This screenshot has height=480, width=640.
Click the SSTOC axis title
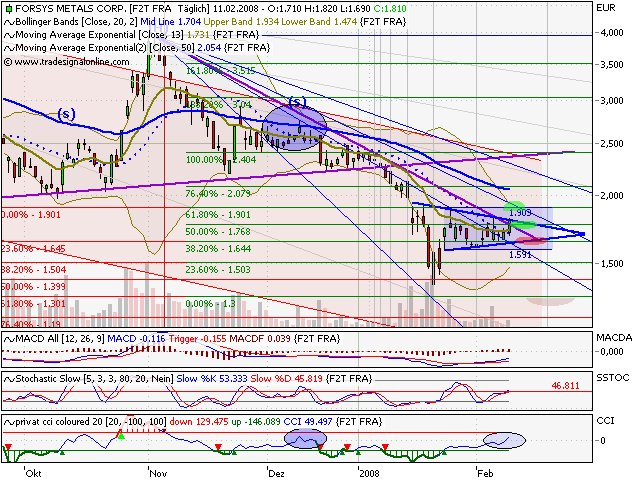(611, 378)
